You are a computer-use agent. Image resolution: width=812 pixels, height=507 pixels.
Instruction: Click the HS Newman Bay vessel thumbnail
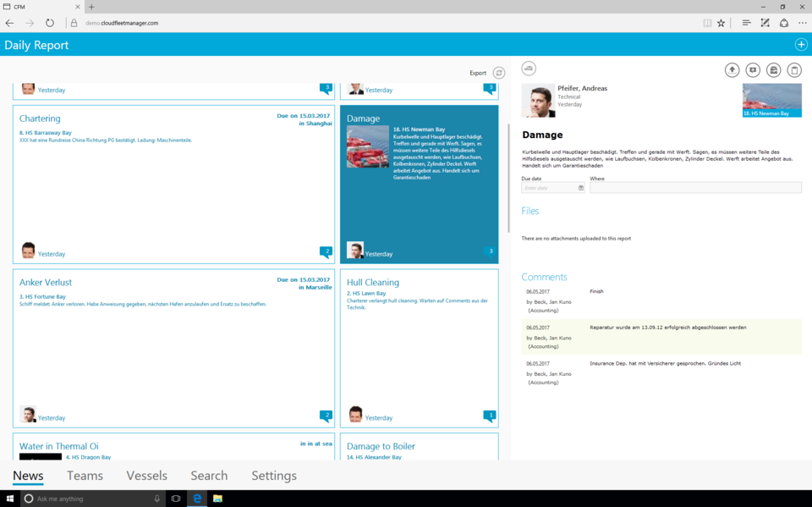[771, 100]
